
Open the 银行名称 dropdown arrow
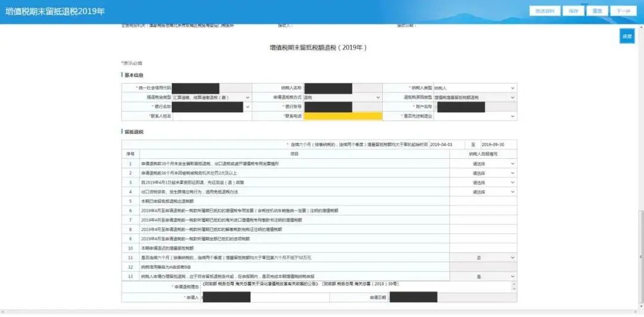[247, 107]
